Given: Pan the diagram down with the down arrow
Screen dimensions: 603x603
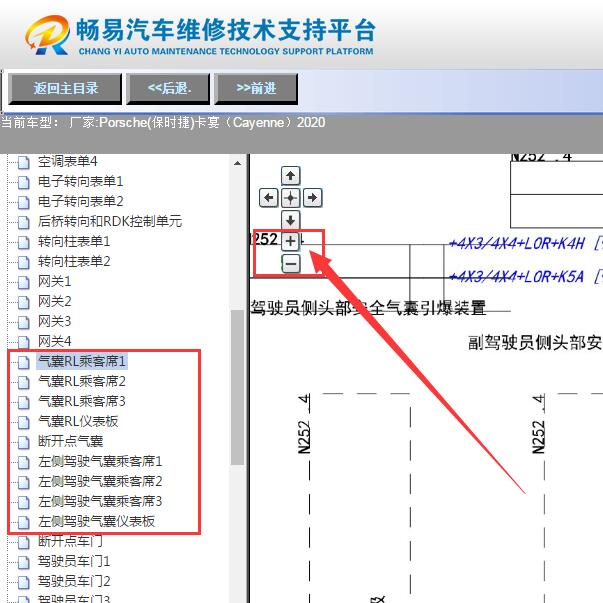Looking at the screenshot, I should (290, 220).
